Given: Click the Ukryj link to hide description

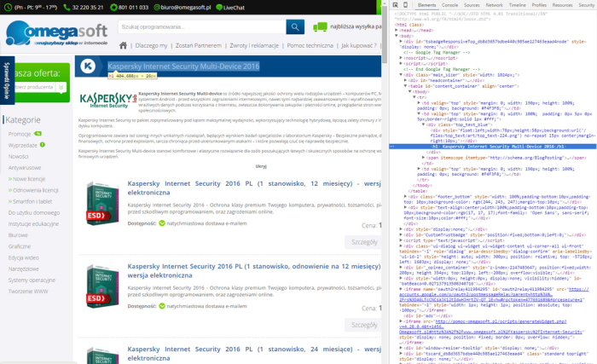Looking at the screenshot, I should point(237,166).
